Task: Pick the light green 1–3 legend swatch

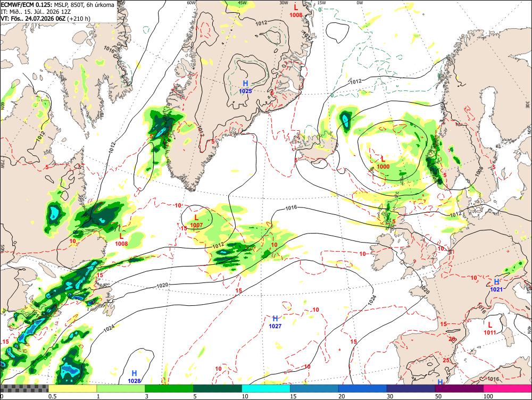Action: point(121,388)
